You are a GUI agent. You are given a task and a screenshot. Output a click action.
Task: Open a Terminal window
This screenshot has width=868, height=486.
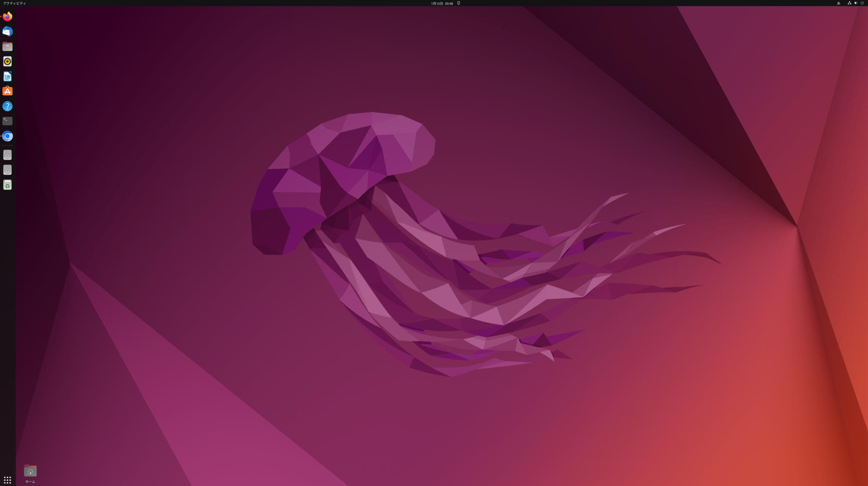(7, 121)
